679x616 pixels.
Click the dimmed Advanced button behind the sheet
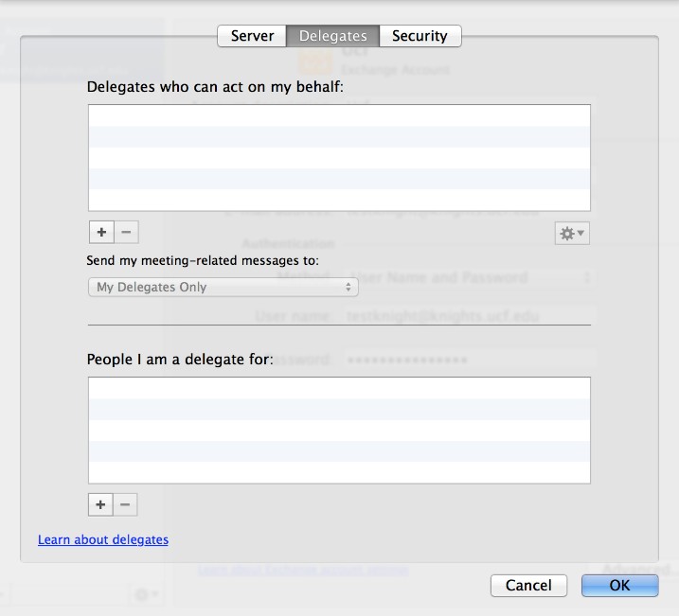click(x=638, y=570)
